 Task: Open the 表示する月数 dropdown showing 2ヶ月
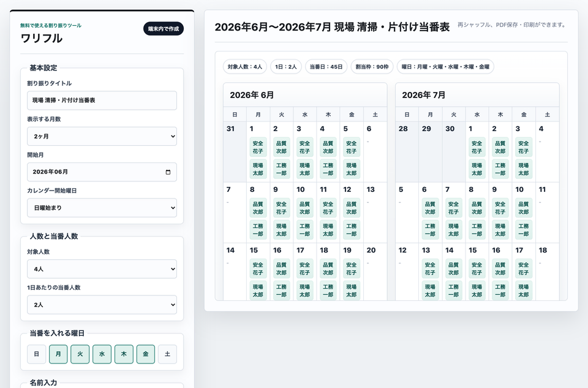click(102, 136)
